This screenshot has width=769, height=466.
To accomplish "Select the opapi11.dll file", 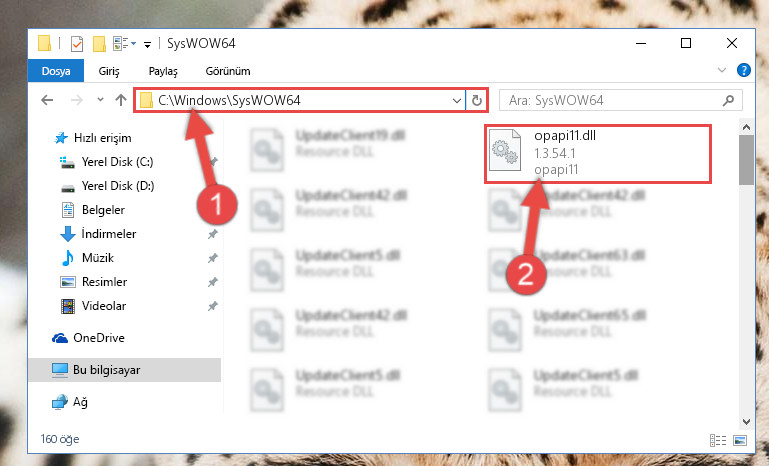I will tap(598, 154).
